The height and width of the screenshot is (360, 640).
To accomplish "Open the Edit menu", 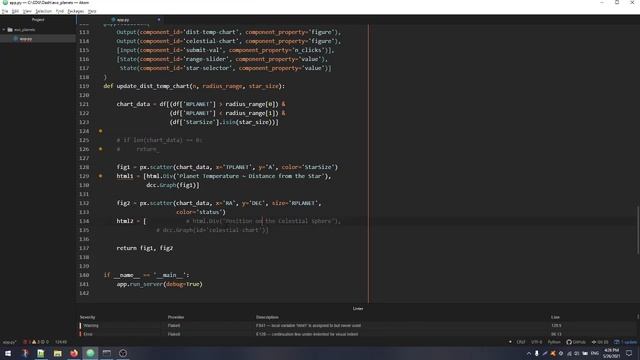I will [16, 11].
